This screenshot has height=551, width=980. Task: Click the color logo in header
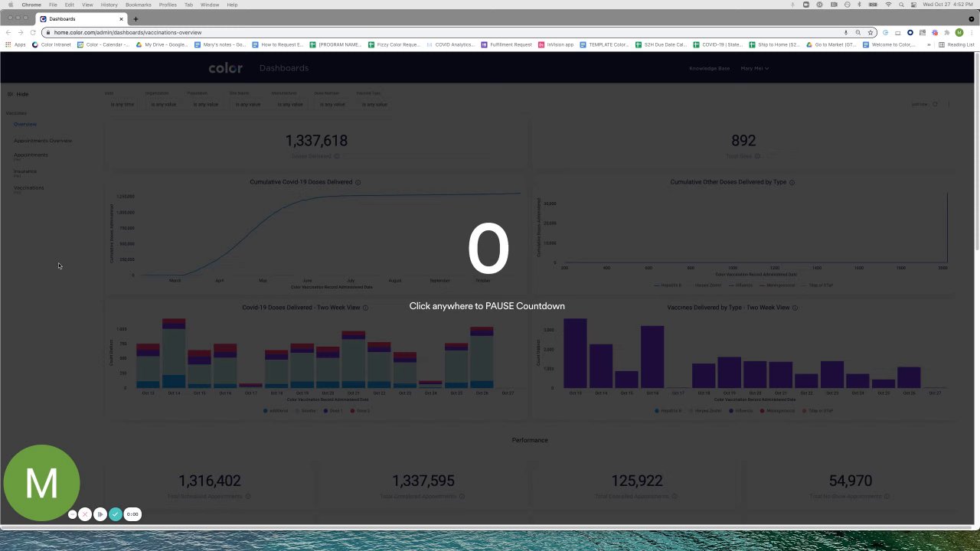[x=226, y=68]
